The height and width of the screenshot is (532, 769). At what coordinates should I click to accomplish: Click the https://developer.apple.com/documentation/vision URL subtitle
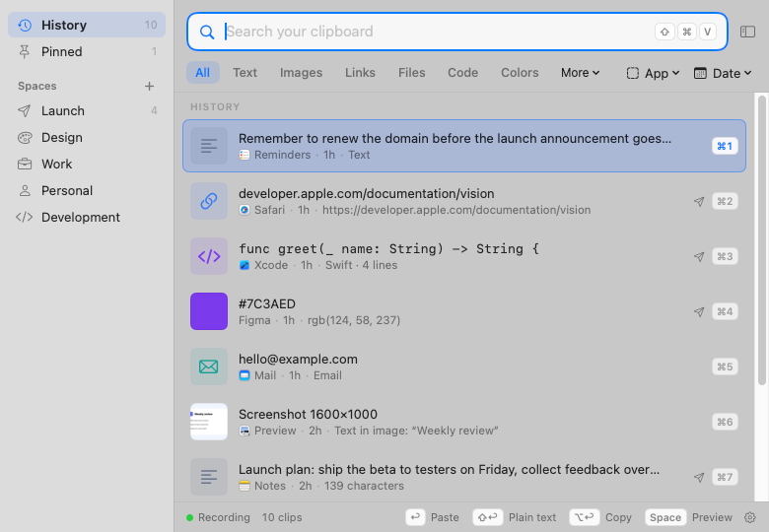pos(456,210)
